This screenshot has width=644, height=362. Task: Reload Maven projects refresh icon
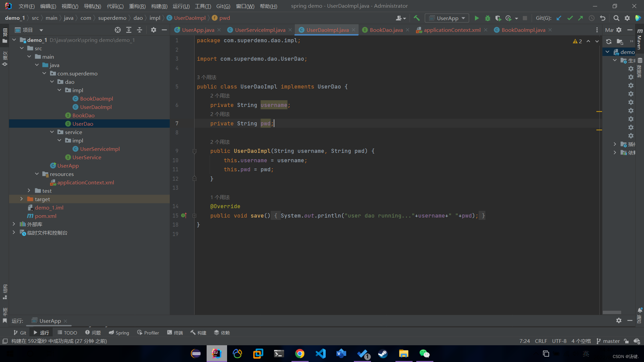pyautogui.click(x=609, y=42)
